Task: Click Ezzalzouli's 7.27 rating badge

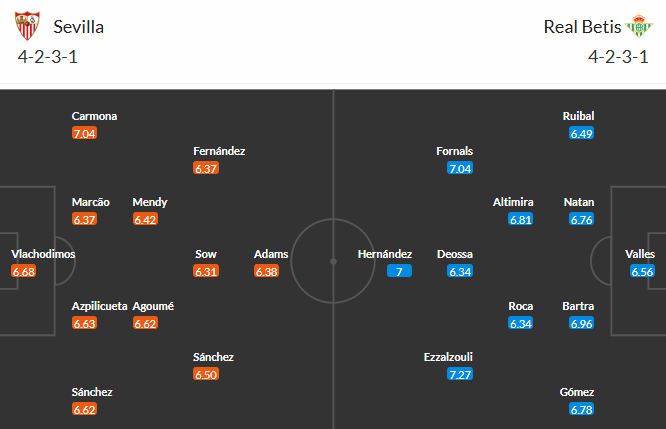Action: 460,374
